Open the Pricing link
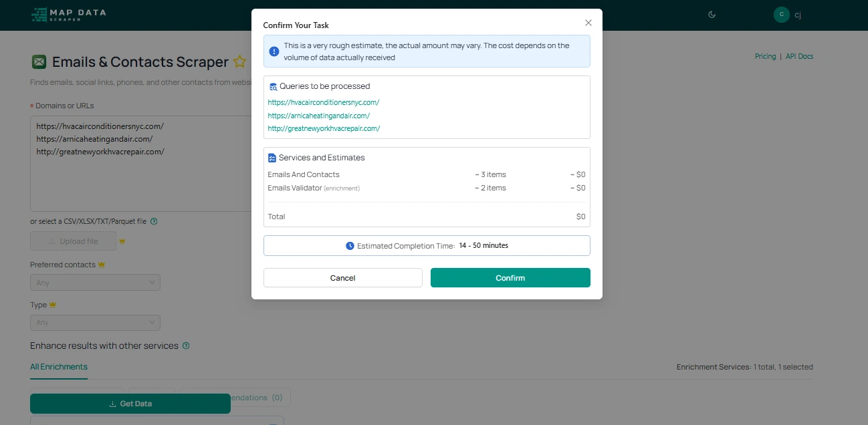 pyautogui.click(x=765, y=57)
